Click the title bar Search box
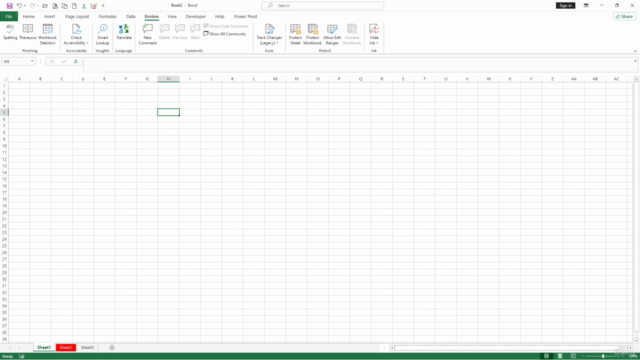The width and height of the screenshot is (640, 360). 322,6
